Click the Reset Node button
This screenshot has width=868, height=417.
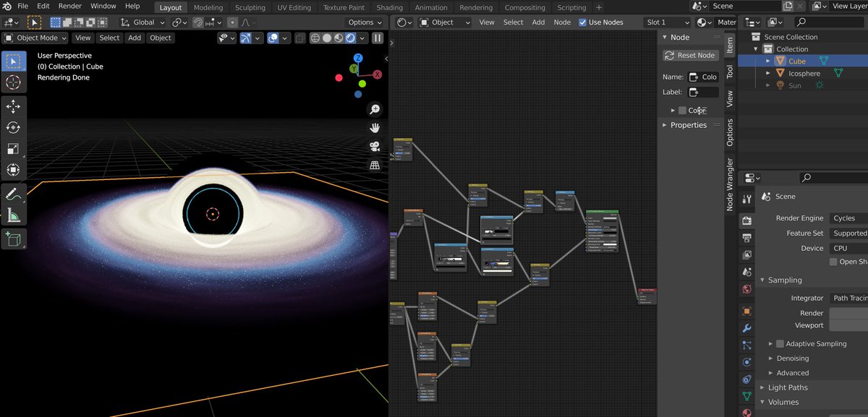[690, 55]
